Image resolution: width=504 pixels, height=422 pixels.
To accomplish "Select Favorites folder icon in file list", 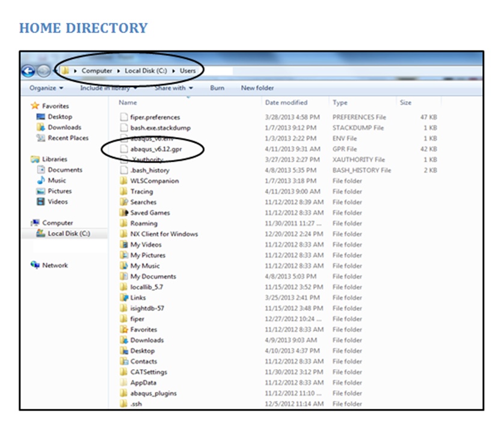I will point(124,329).
